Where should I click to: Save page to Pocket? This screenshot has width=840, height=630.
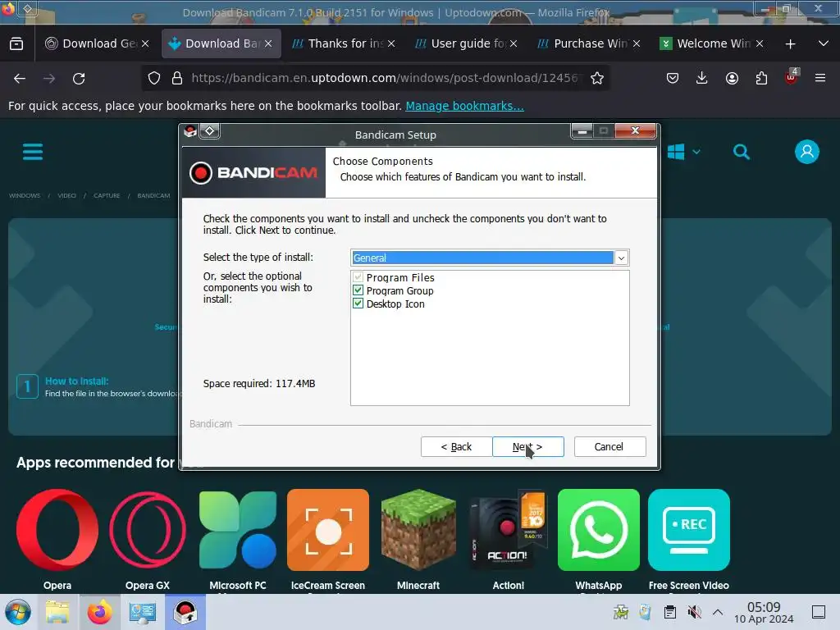coord(673,79)
